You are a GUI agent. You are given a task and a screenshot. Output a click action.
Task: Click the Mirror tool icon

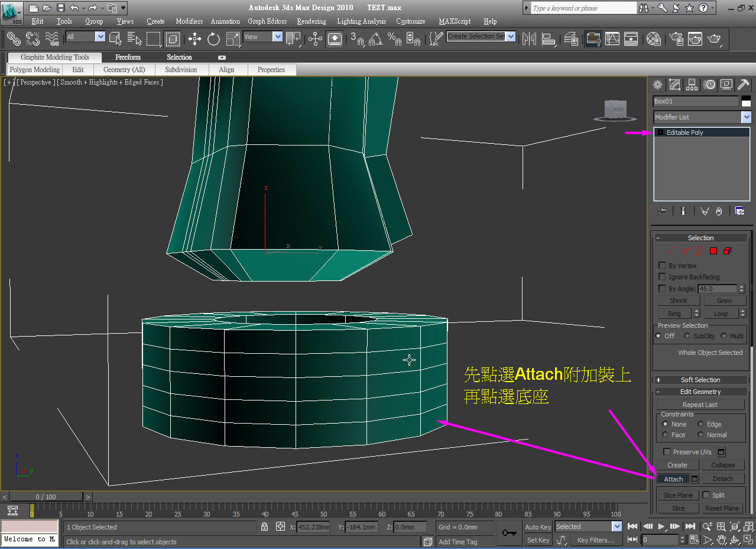pos(530,39)
